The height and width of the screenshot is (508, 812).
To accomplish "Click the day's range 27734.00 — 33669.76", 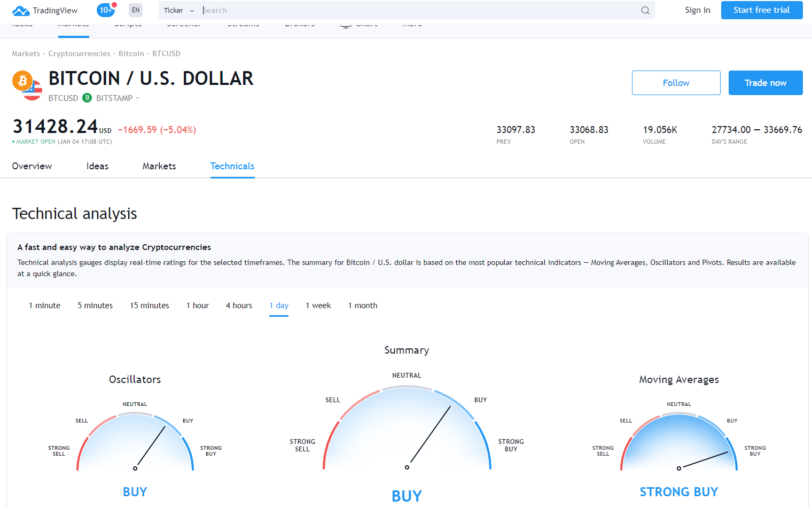I will pos(757,130).
